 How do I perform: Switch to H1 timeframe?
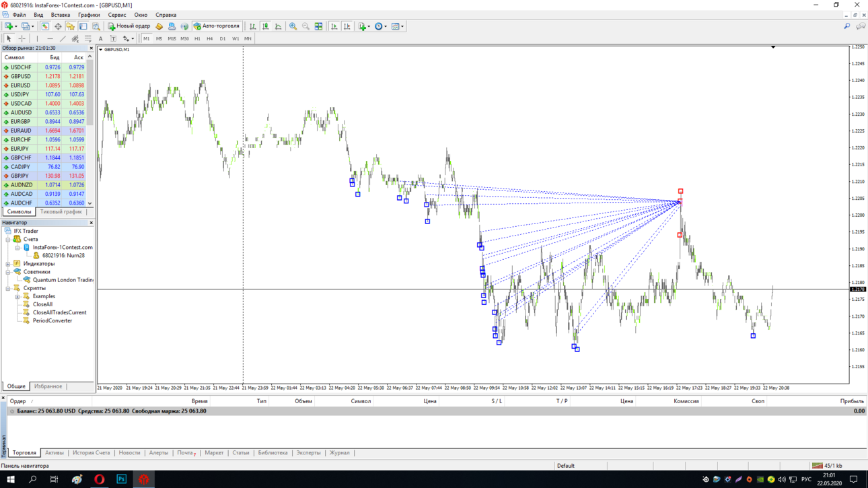197,38
